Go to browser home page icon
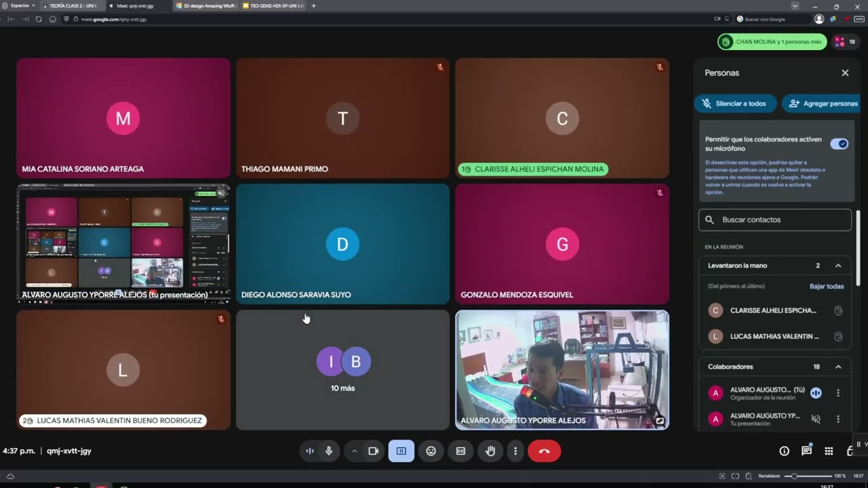 click(x=53, y=19)
